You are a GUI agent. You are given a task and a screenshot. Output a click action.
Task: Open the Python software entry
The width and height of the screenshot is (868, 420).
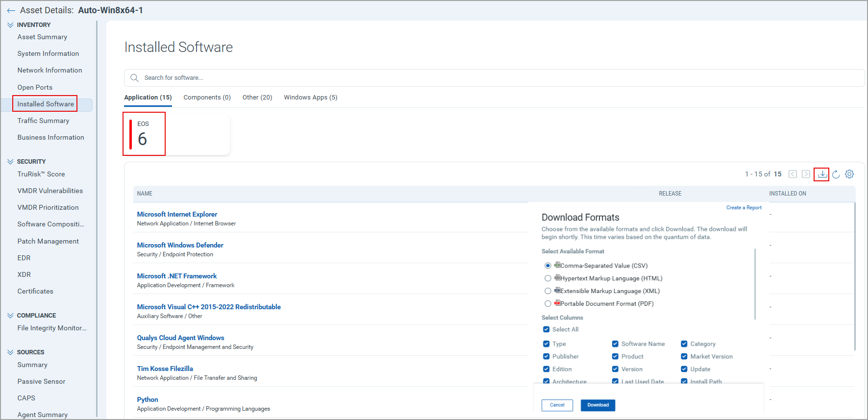tap(148, 400)
